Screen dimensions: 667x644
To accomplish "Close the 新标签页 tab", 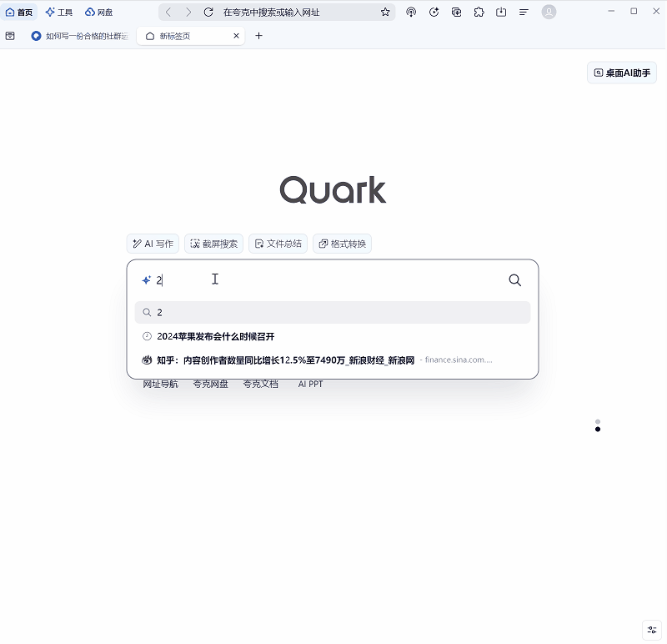I will click(x=237, y=36).
